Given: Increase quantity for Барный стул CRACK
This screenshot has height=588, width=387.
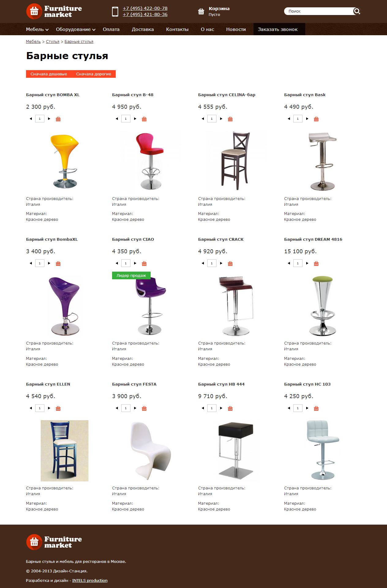Looking at the screenshot, I should pyautogui.click(x=221, y=263).
